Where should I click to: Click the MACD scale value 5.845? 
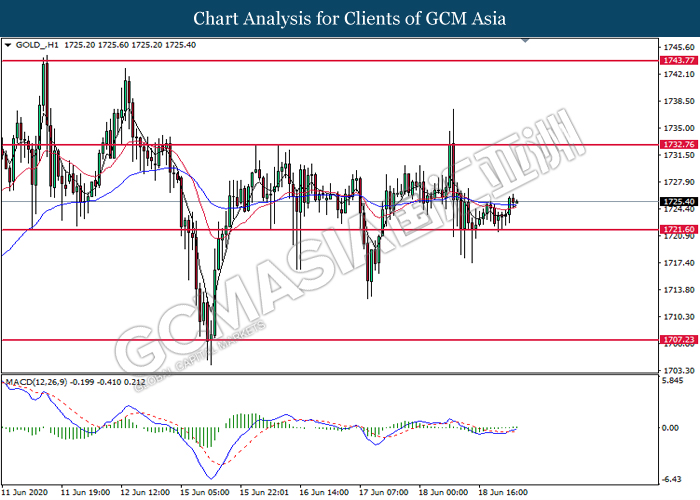point(673,381)
